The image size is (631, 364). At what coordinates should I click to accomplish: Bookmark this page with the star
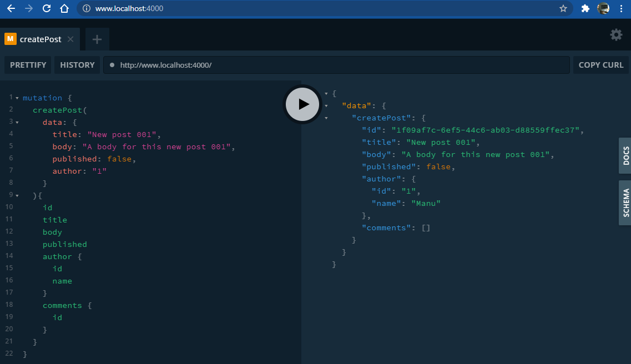point(563,8)
